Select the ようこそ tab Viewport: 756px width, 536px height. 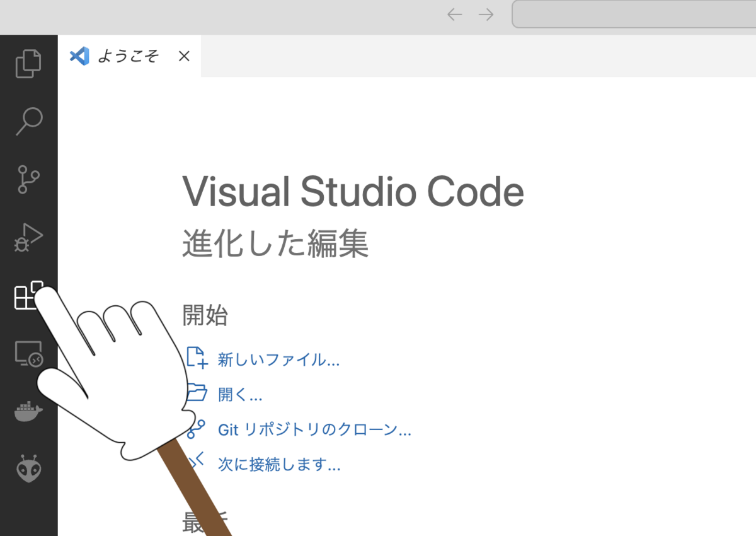130,56
